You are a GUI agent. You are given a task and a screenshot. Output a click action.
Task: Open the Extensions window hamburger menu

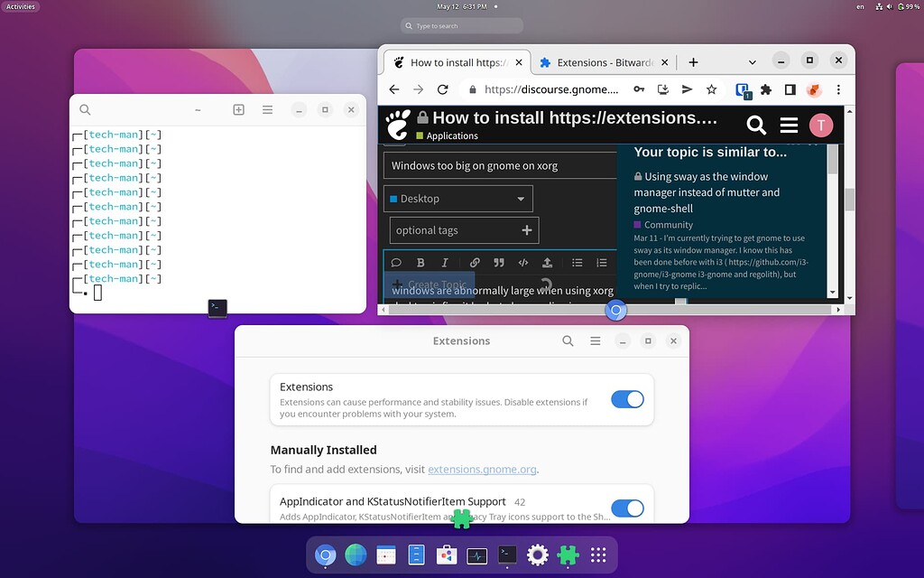point(595,341)
